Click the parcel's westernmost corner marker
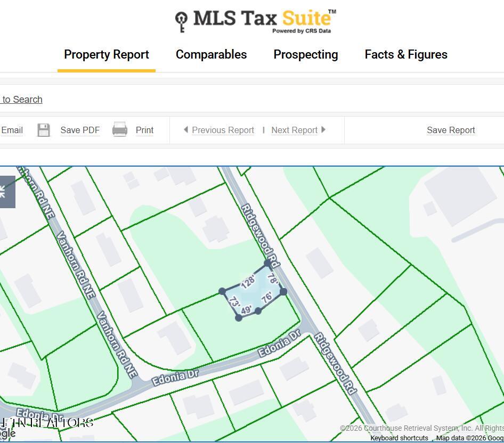Image resolution: width=504 pixels, height=443 pixels. coord(222,291)
